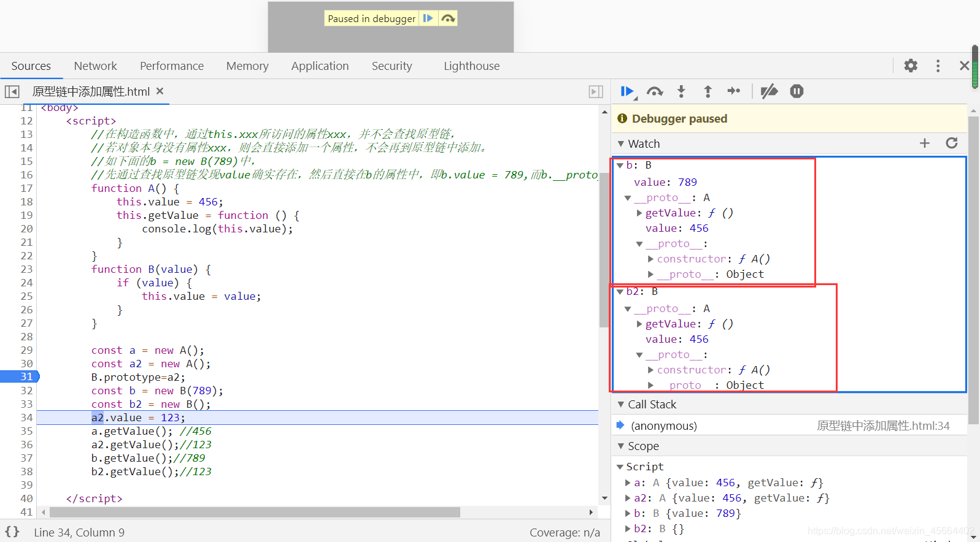Click the debugger sidebar vertical scrollbar

pyautogui.click(x=973, y=270)
